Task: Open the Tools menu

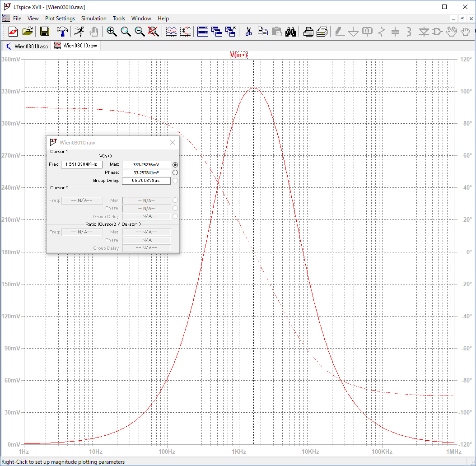Action: pyautogui.click(x=119, y=19)
